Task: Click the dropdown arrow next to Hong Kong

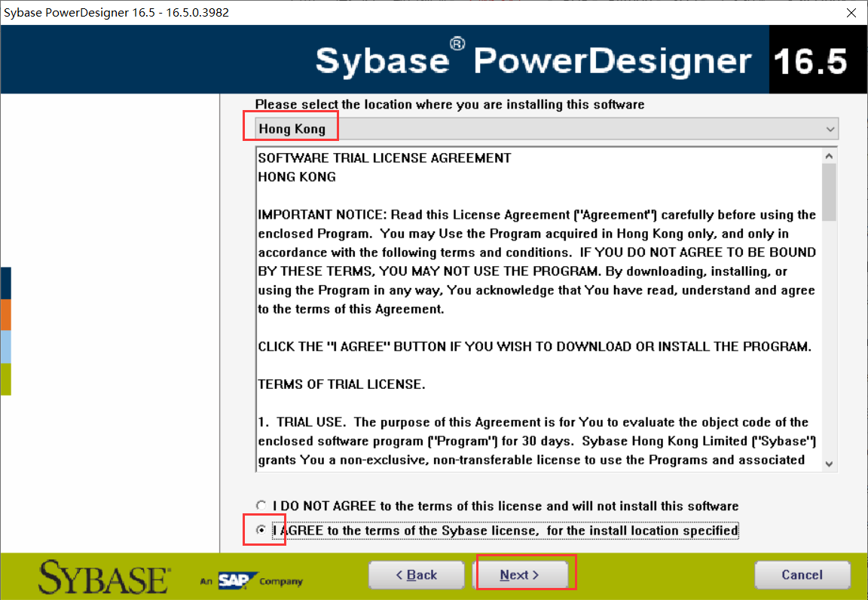Action: [x=830, y=128]
